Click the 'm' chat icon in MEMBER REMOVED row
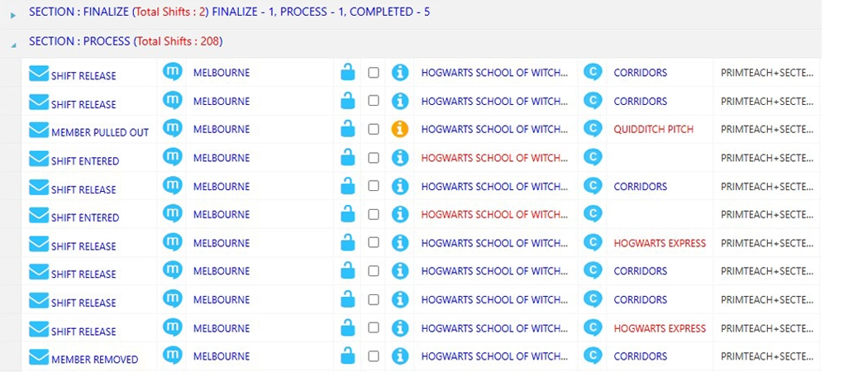The image size is (868, 372). (172, 355)
